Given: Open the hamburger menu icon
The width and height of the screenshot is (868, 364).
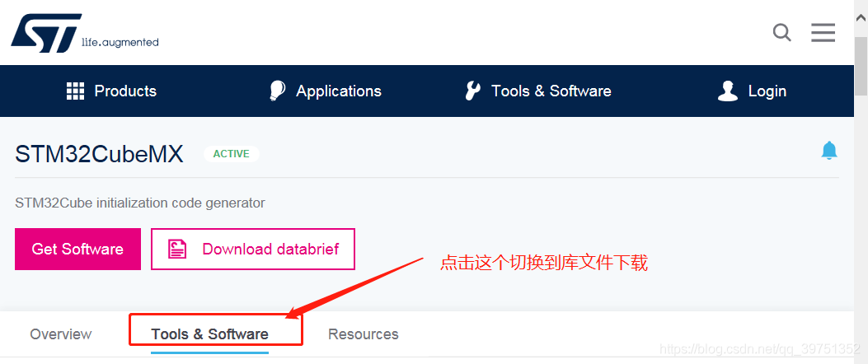Looking at the screenshot, I should (823, 33).
